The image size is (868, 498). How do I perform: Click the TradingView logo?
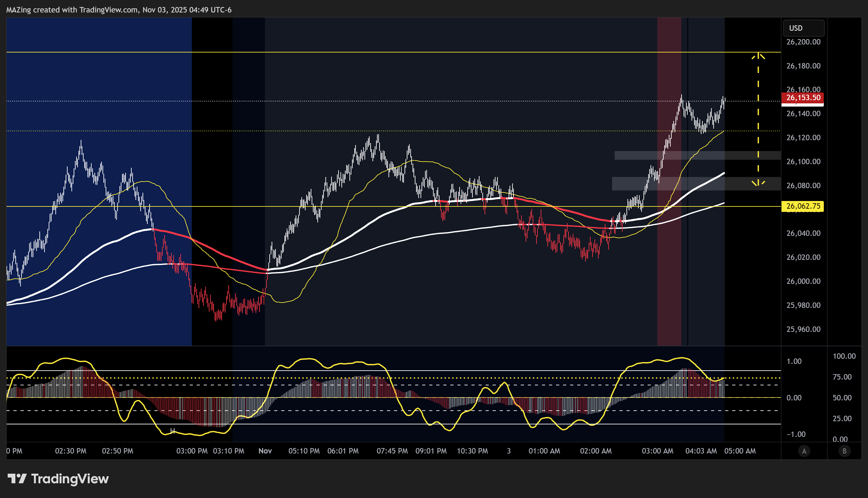click(x=17, y=478)
